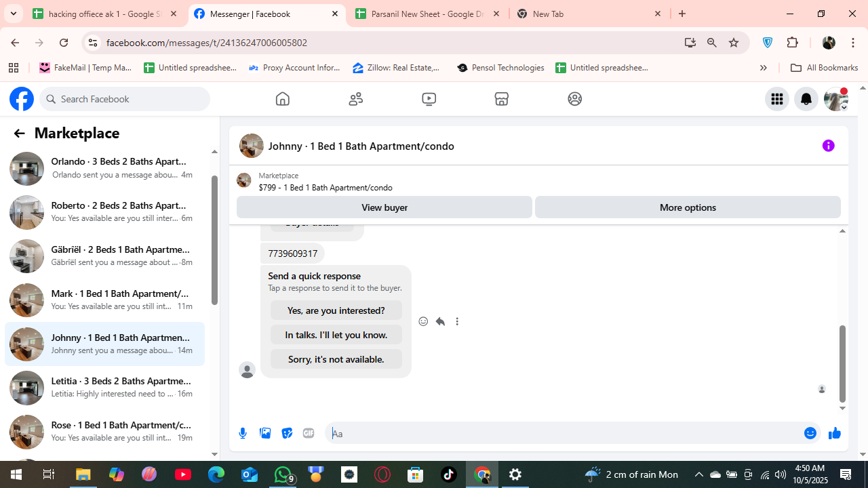868x488 pixels.
Task: Open the Video (Watch) icon
Action: 429,99
